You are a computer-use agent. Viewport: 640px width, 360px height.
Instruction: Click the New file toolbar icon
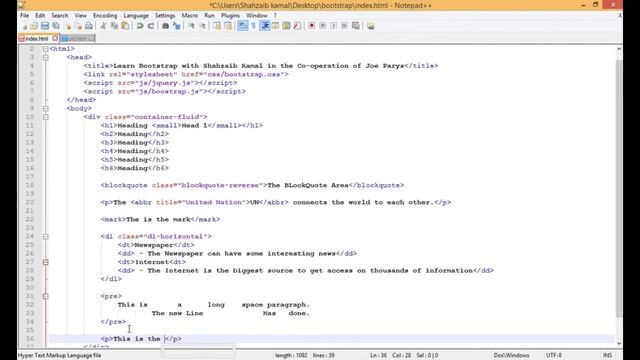[x=24, y=26]
